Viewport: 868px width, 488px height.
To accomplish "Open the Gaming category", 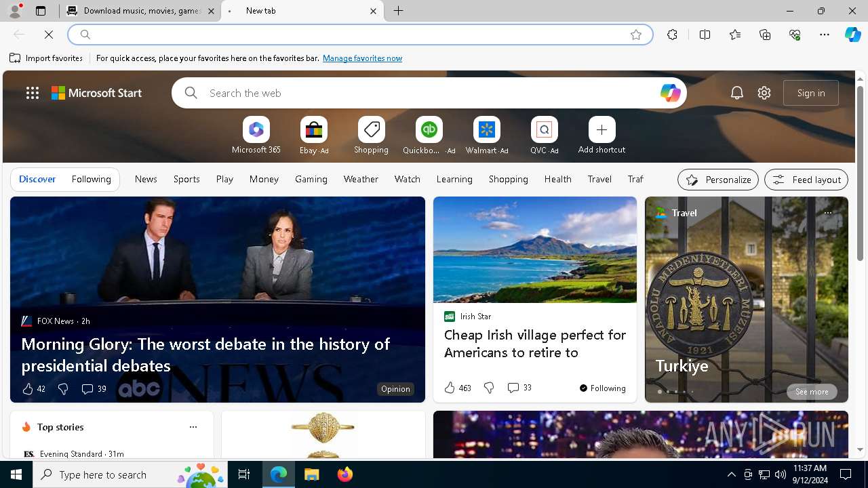I will point(311,179).
